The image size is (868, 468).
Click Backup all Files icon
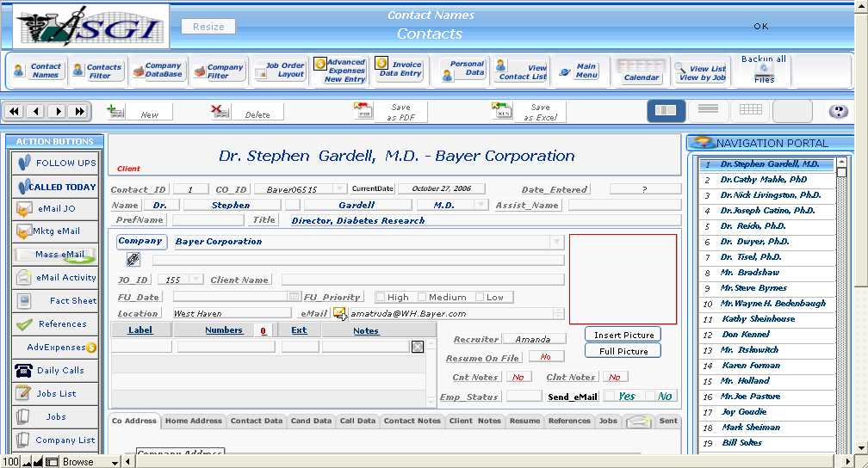(764, 69)
